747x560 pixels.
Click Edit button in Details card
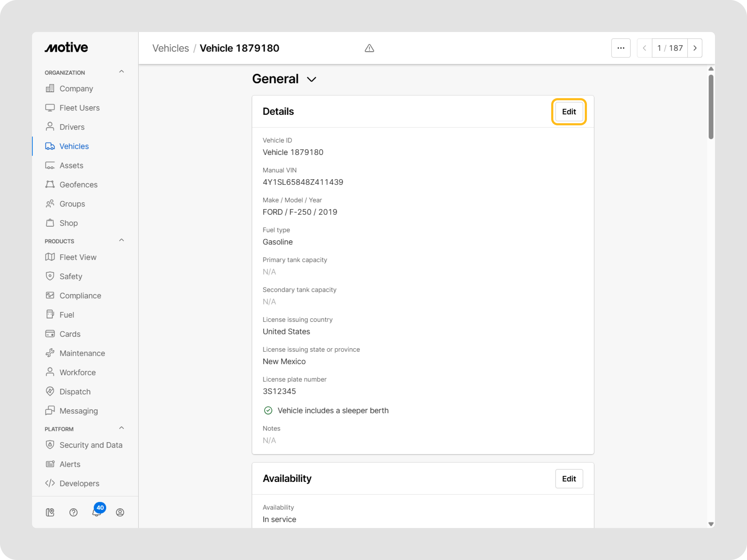569,112
